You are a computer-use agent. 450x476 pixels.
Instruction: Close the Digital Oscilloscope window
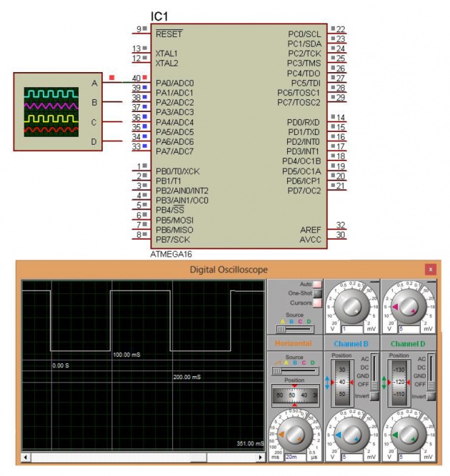tap(430, 269)
